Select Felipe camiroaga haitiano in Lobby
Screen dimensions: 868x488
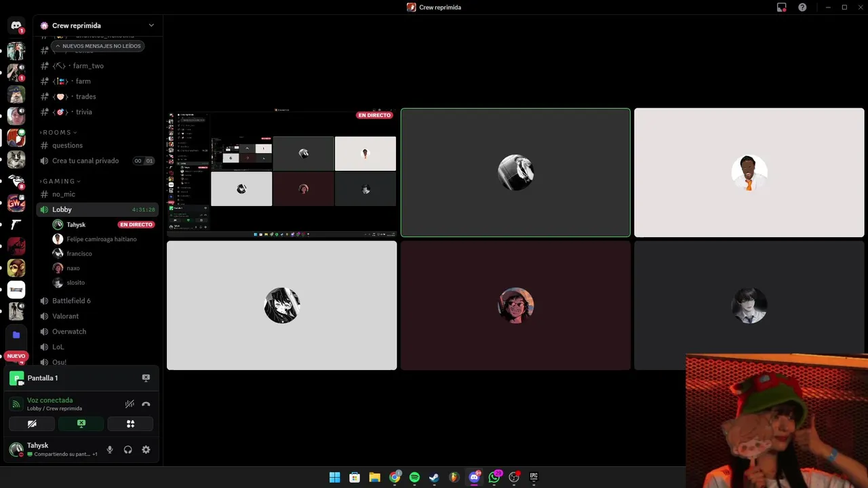click(102, 239)
